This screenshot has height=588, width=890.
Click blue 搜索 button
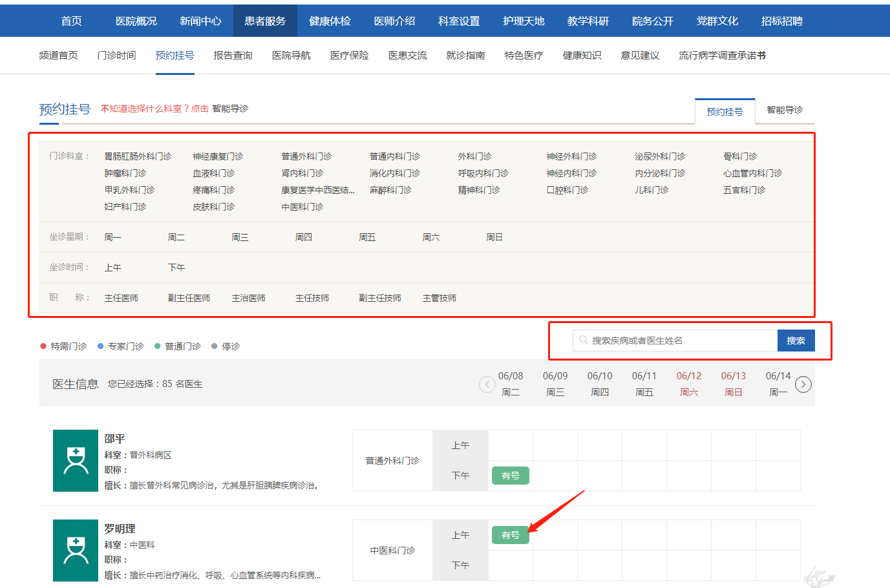coord(796,341)
